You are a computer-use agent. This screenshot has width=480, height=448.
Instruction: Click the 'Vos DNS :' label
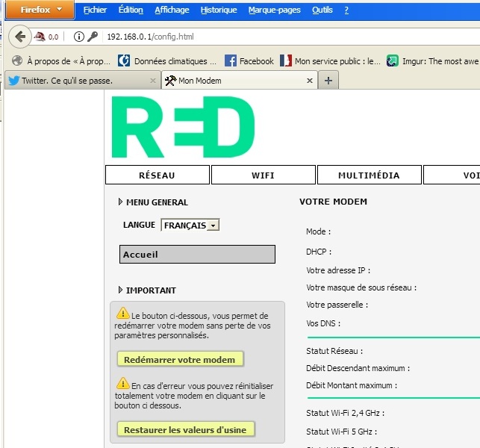pos(323,323)
